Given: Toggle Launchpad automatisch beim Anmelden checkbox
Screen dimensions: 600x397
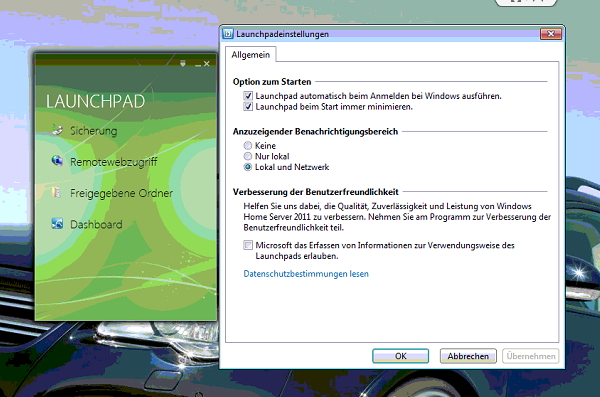Looking at the screenshot, I should coord(248,96).
